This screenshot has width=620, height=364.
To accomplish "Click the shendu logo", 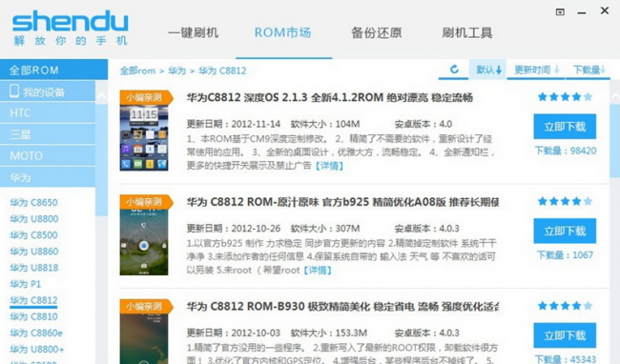I will [x=70, y=28].
